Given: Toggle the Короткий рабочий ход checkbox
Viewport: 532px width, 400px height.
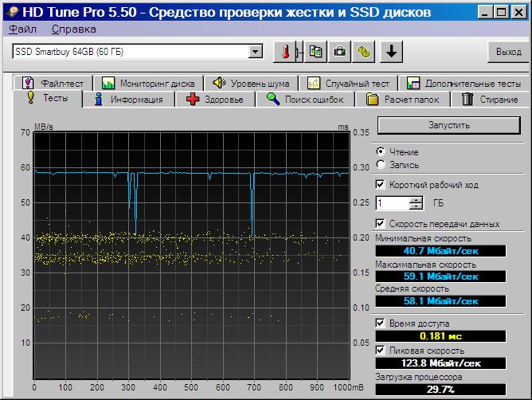Looking at the screenshot, I should (x=380, y=185).
